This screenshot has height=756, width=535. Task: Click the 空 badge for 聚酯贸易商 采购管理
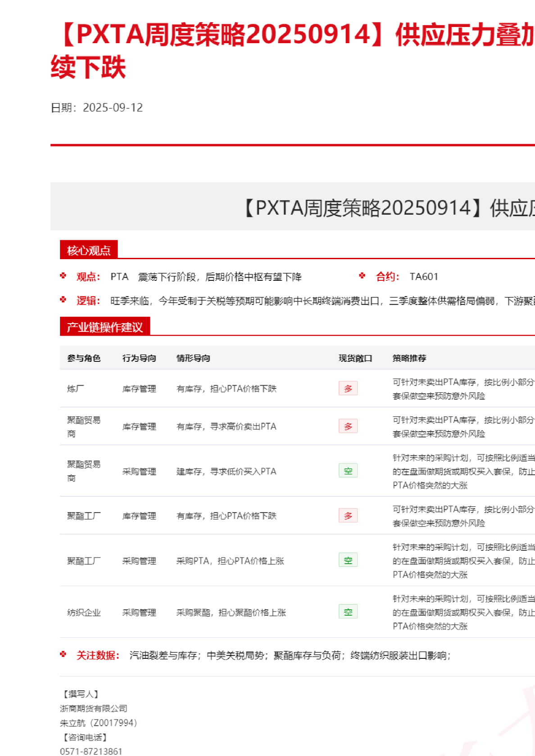click(x=348, y=471)
